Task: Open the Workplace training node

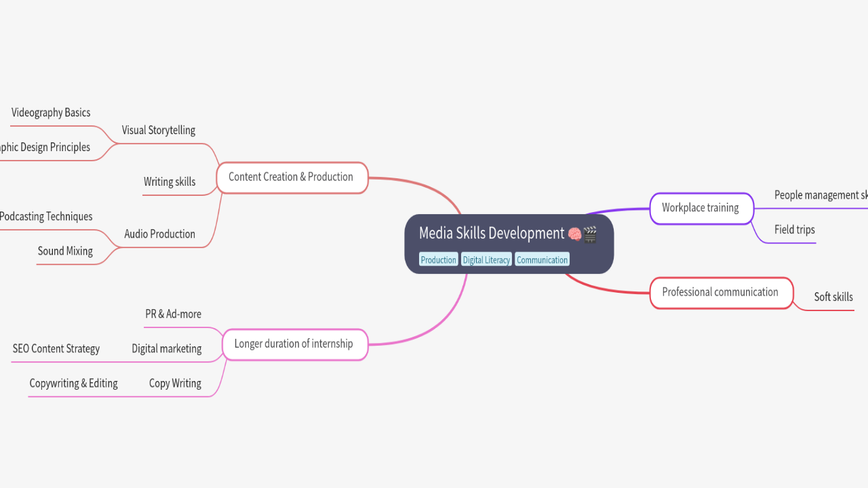Action: (701, 208)
